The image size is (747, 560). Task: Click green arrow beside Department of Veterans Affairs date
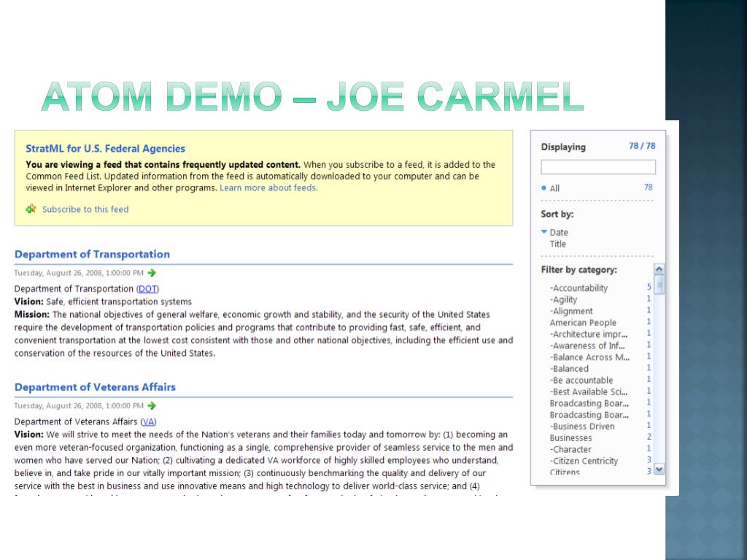152,405
